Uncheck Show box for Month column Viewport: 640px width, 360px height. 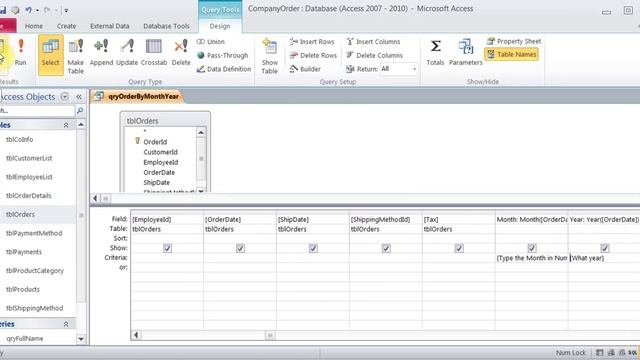532,248
